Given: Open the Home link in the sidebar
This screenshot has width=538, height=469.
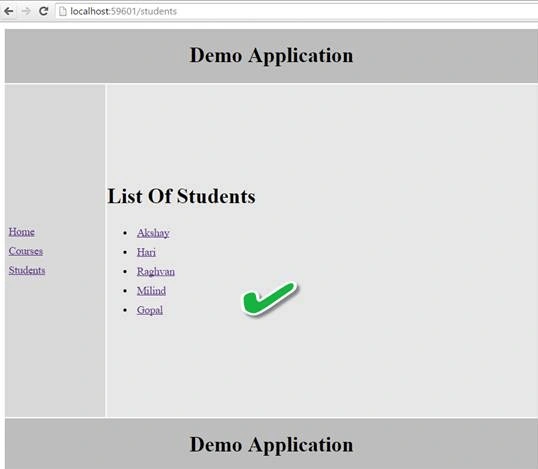Looking at the screenshot, I should [x=22, y=232].
